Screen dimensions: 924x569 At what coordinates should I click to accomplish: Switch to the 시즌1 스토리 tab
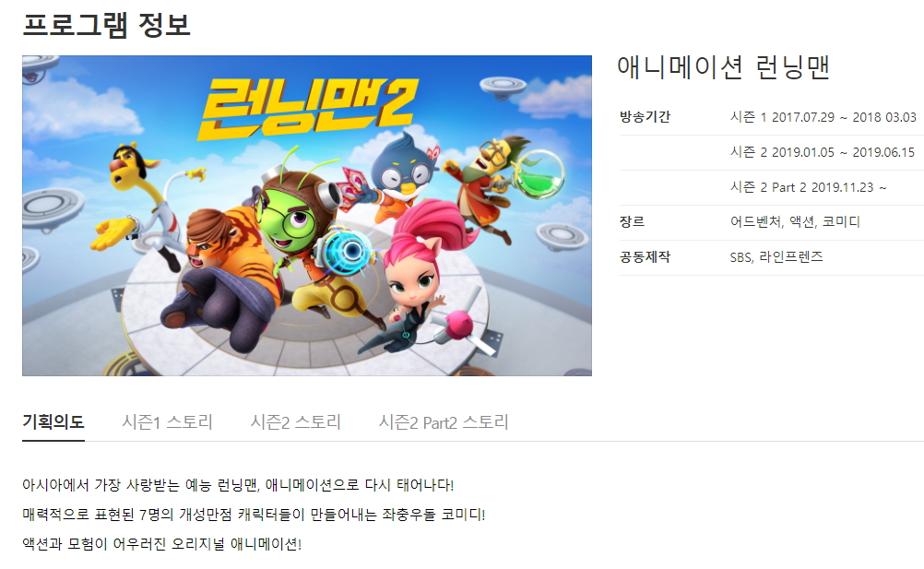[x=167, y=421]
